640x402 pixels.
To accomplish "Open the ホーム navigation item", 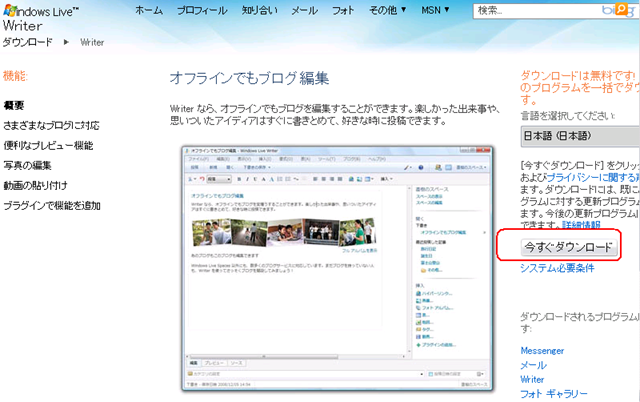I will pyautogui.click(x=149, y=10).
